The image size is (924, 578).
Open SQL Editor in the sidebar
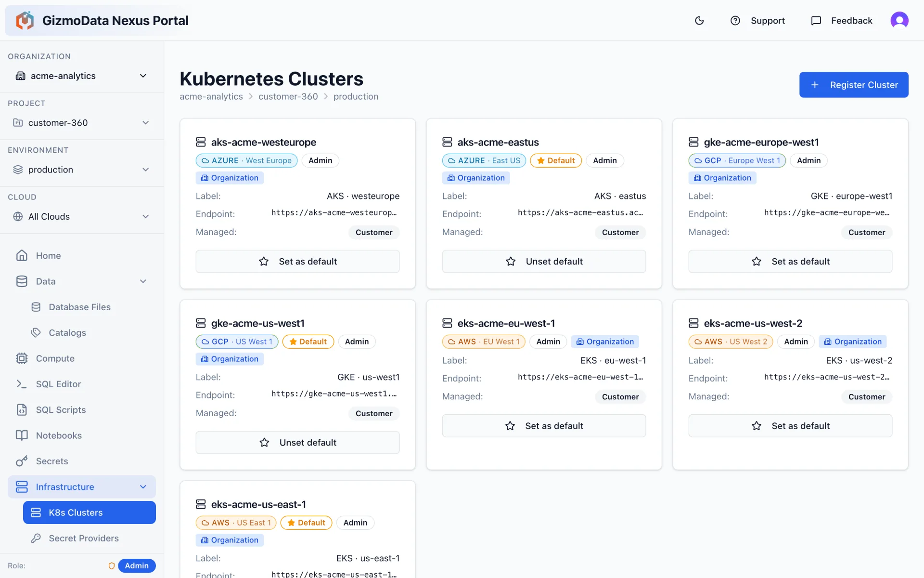[x=82, y=384]
